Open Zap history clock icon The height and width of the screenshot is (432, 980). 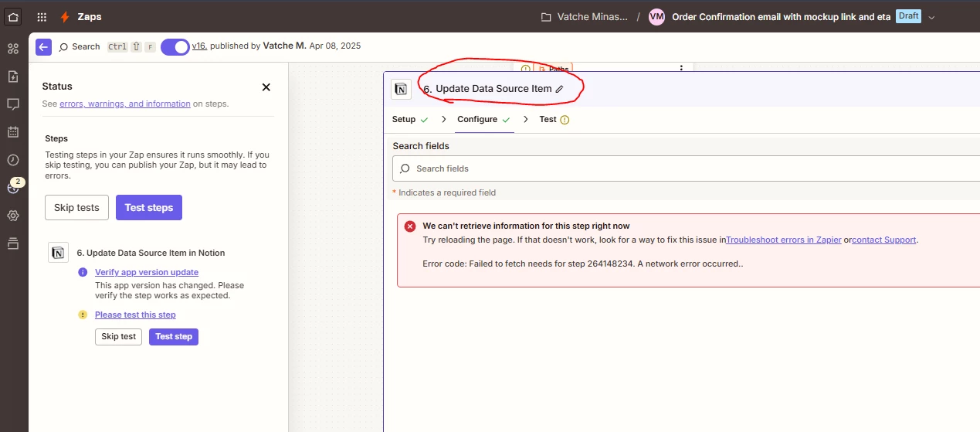(13, 160)
